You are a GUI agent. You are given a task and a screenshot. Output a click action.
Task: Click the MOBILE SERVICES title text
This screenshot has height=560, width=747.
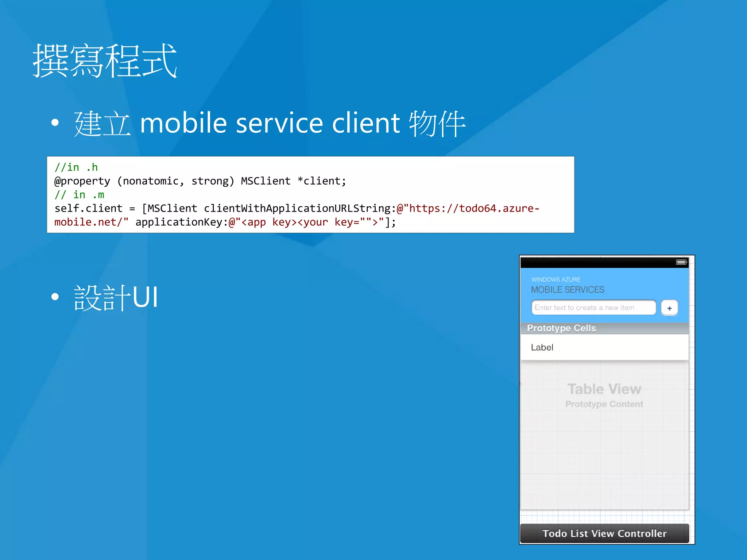point(568,290)
